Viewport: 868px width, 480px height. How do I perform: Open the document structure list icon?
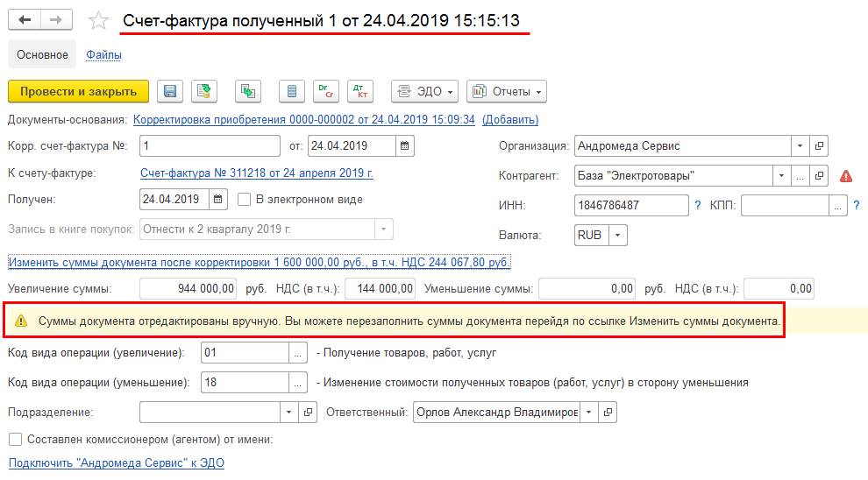(x=292, y=92)
